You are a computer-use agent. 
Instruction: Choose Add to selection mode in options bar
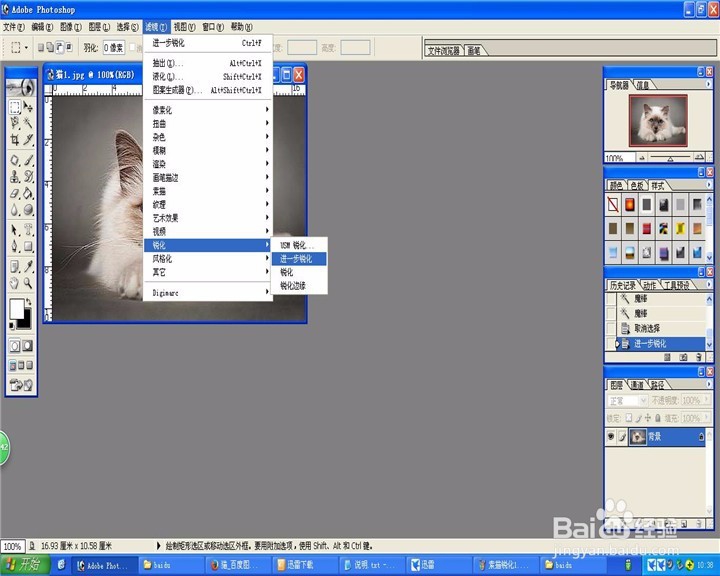50,47
